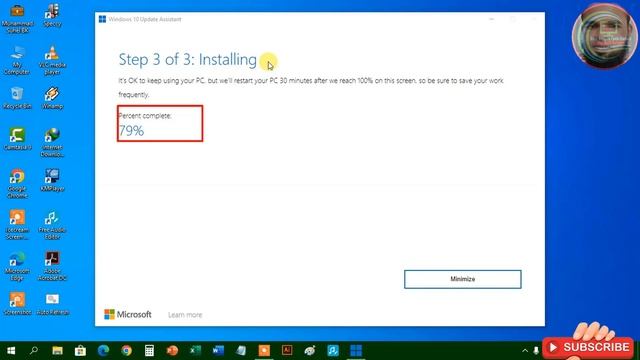
Task: Launch PowerPoint from the taskbar
Action: 172,351
